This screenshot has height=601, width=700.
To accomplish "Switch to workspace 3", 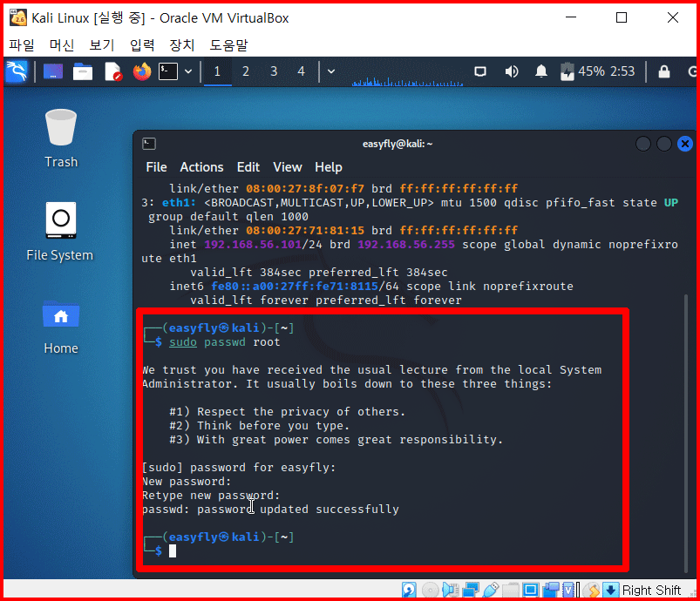I will (x=274, y=71).
